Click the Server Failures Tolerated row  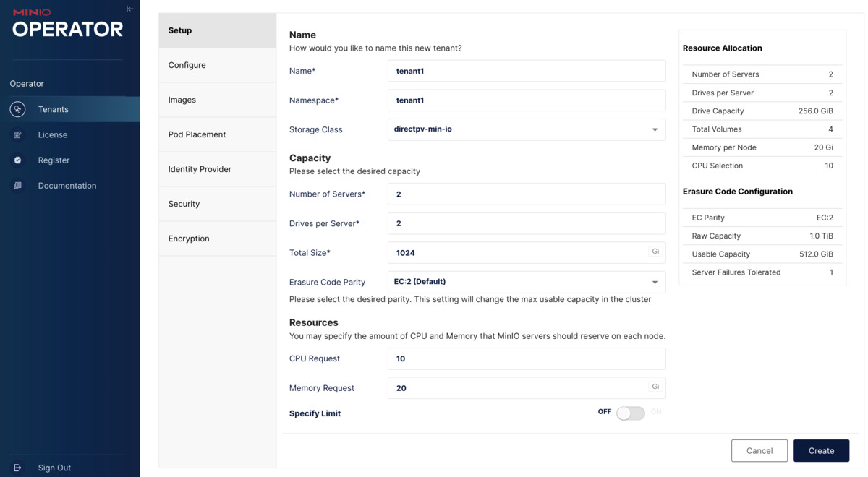pos(762,272)
